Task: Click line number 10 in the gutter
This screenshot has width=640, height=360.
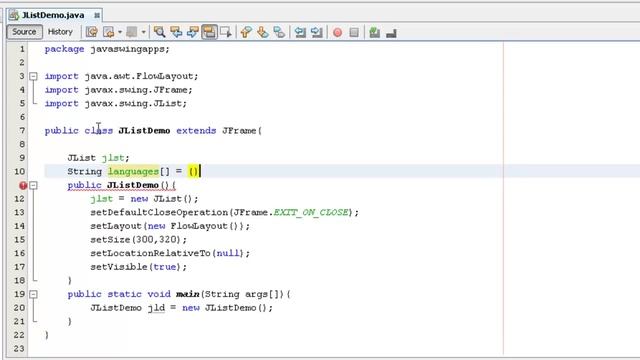Action: click(x=20, y=171)
